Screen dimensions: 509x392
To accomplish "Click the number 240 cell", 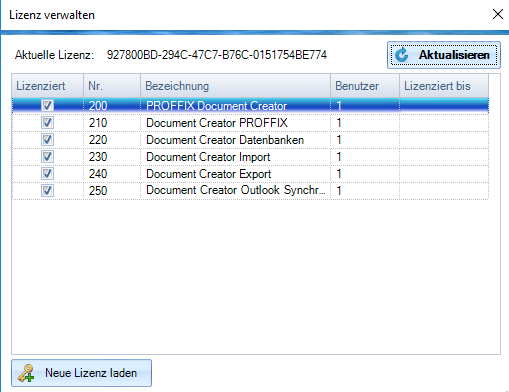I will point(112,174).
